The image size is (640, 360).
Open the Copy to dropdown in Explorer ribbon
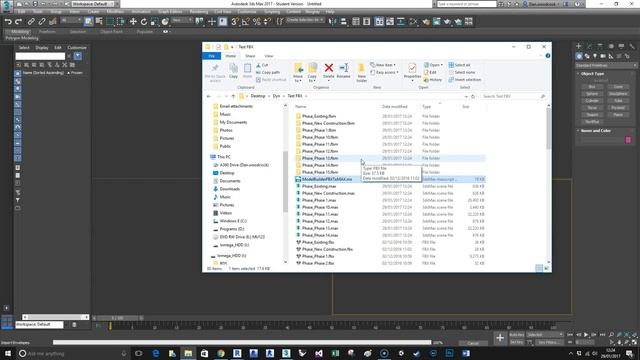(x=312, y=73)
